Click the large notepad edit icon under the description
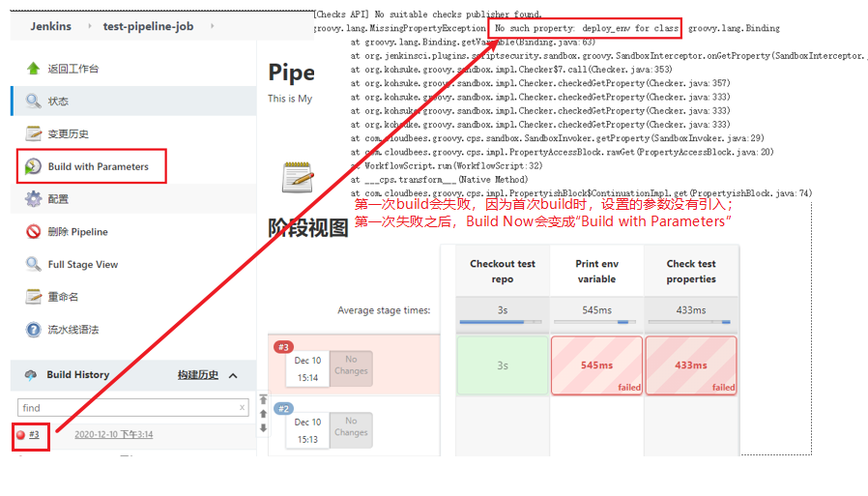 point(298,177)
